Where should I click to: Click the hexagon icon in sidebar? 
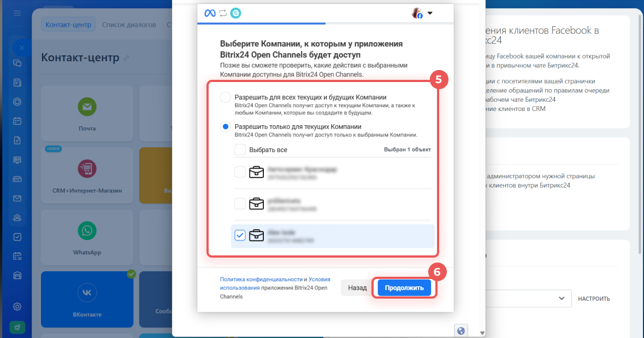coord(17,102)
